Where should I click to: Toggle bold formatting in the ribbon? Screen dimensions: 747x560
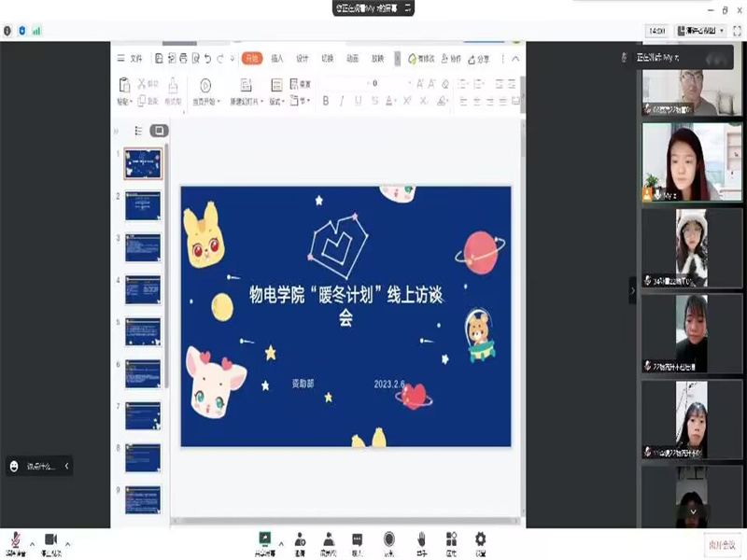point(326,101)
